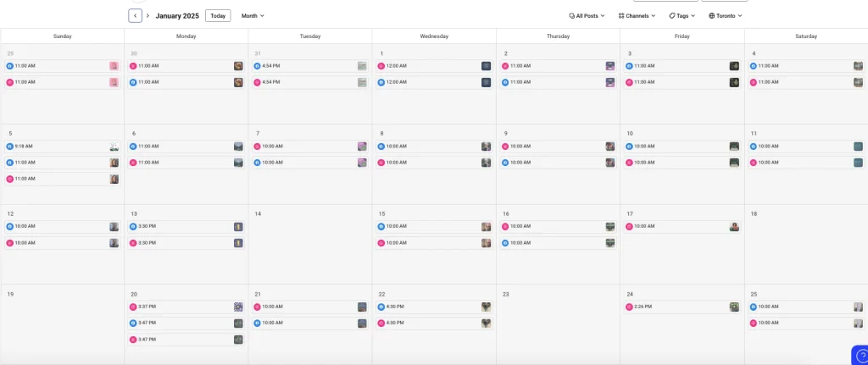The image size is (868, 365).
Task: Select the 11:00 AM Facebook post on Dec 30
Action: 186,82
